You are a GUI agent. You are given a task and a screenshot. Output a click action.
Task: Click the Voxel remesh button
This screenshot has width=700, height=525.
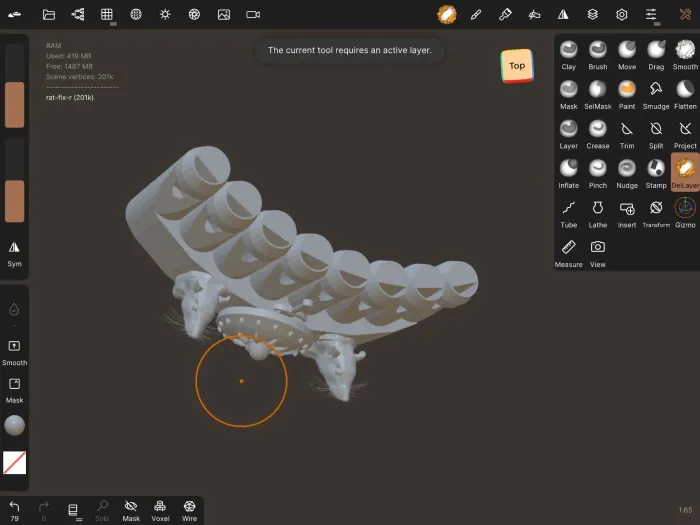click(x=160, y=510)
